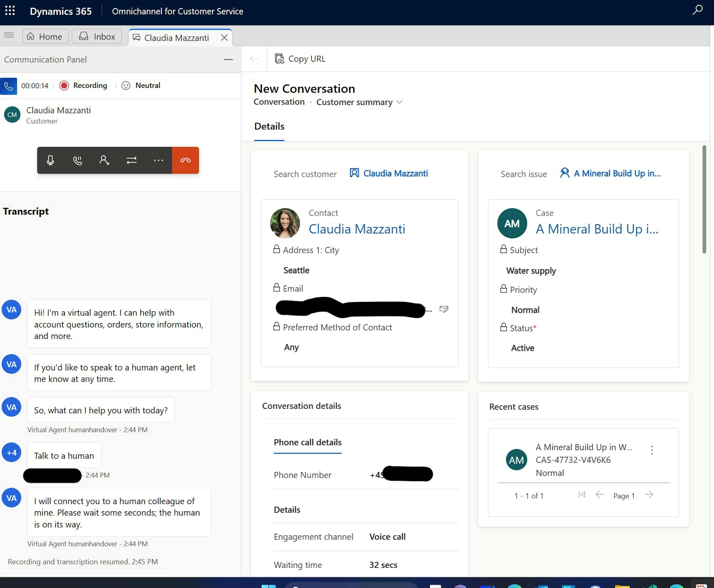Open case A Mineral Build Up link
The width and height of the screenshot is (714, 588).
coord(596,228)
